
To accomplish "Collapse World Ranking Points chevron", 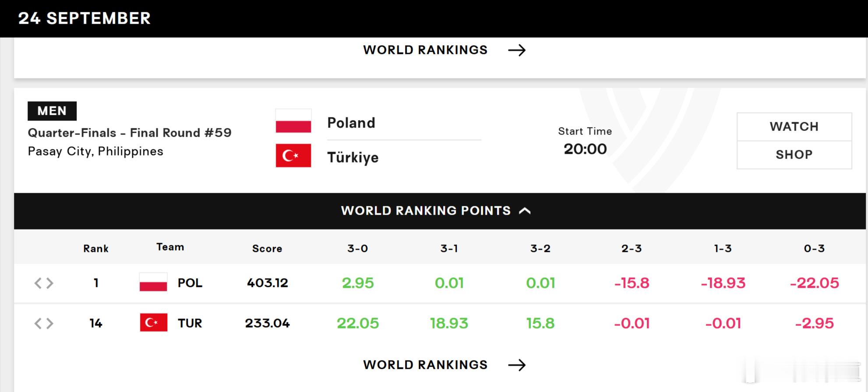I will 525,211.
